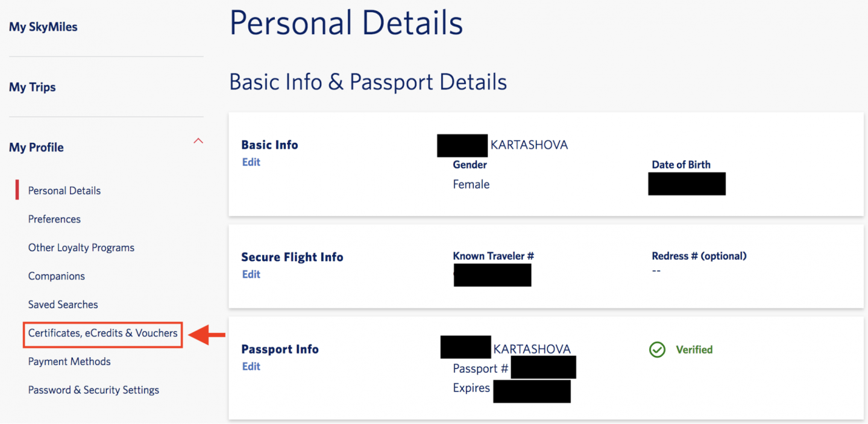Edit Passport Info section
This screenshot has height=424, width=868.
[x=251, y=367]
